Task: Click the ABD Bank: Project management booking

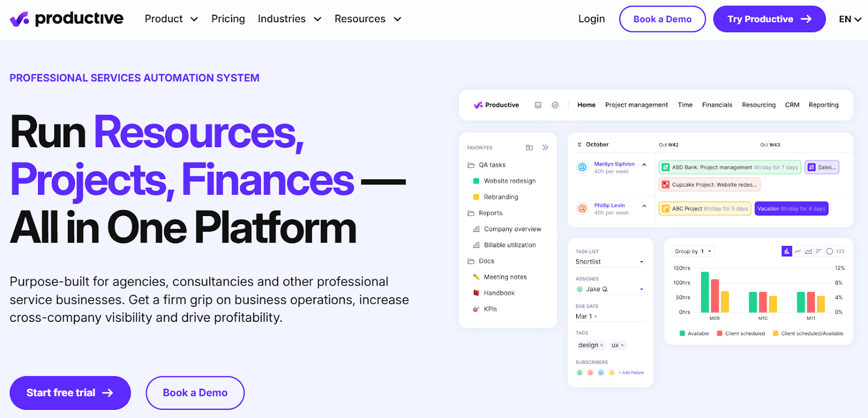Action: [x=730, y=167]
